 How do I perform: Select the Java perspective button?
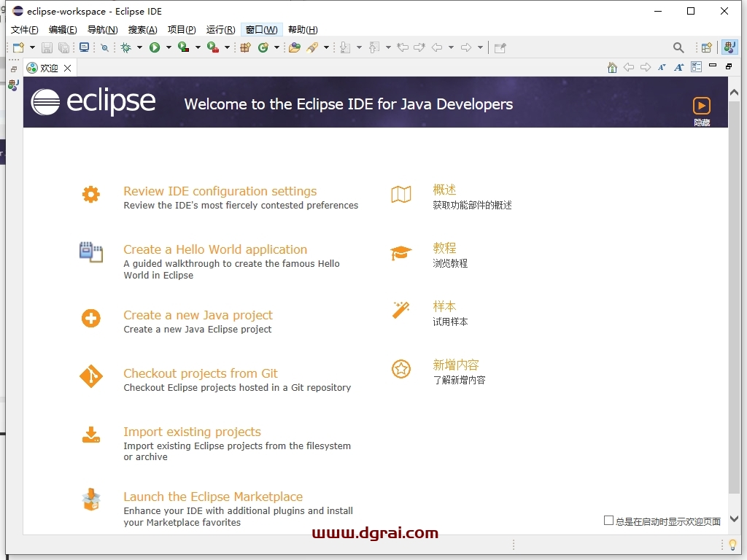pos(729,47)
